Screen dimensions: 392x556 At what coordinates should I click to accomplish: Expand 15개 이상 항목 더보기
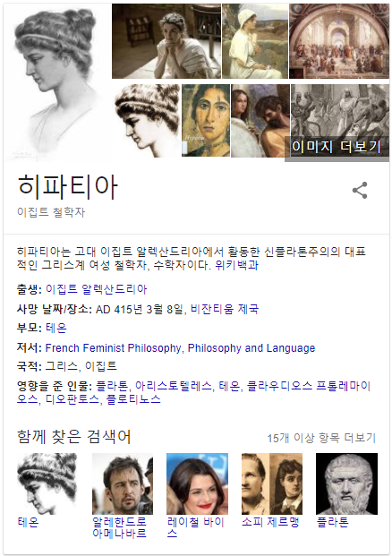click(321, 438)
